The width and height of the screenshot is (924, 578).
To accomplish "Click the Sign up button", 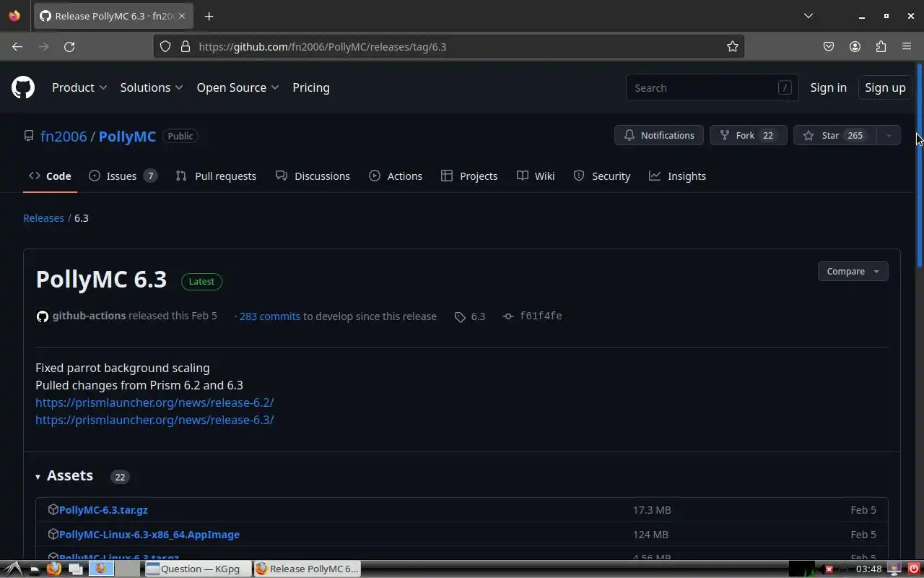I will pos(885,87).
